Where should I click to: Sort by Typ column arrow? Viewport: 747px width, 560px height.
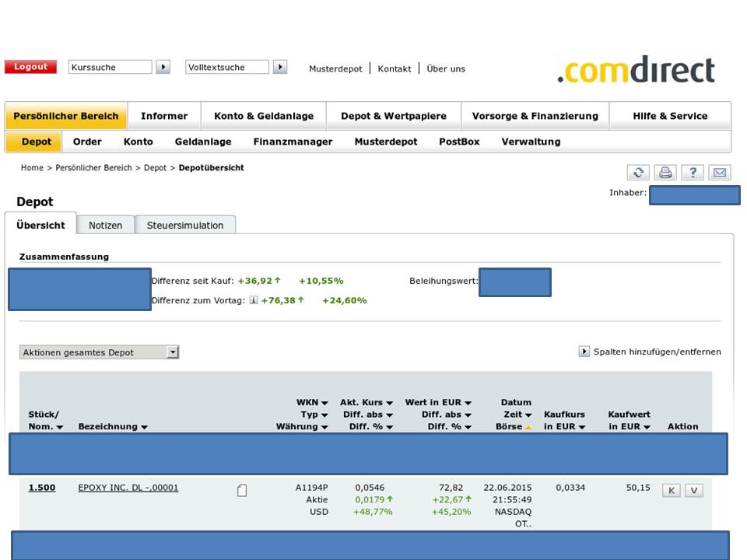tap(324, 415)
